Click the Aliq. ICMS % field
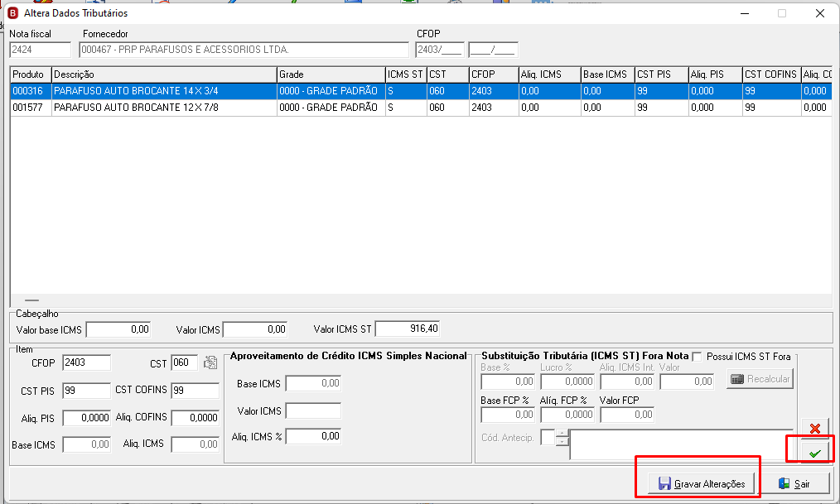Image resolution: width=840 pixels, height=504 pixels. (313, 437)
